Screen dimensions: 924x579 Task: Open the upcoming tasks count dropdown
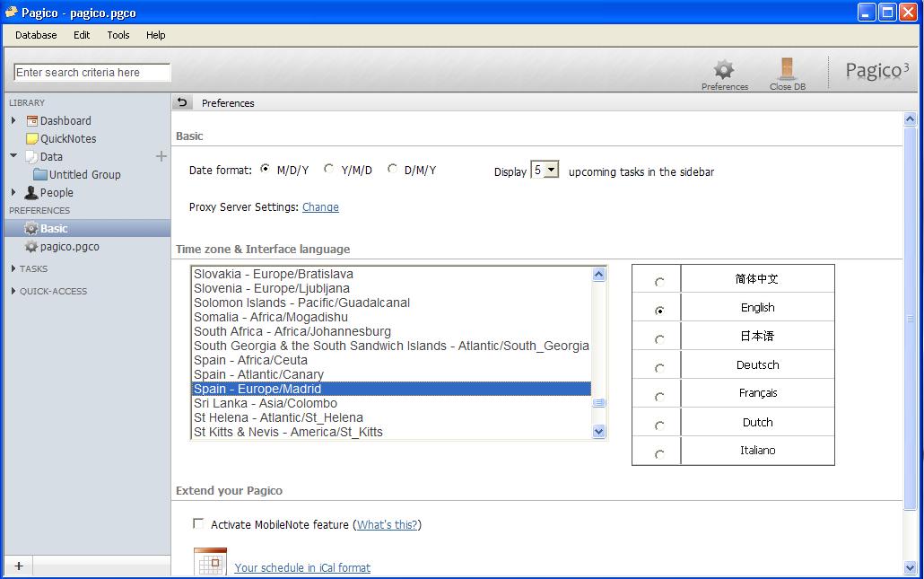click(x=551, y=170)
